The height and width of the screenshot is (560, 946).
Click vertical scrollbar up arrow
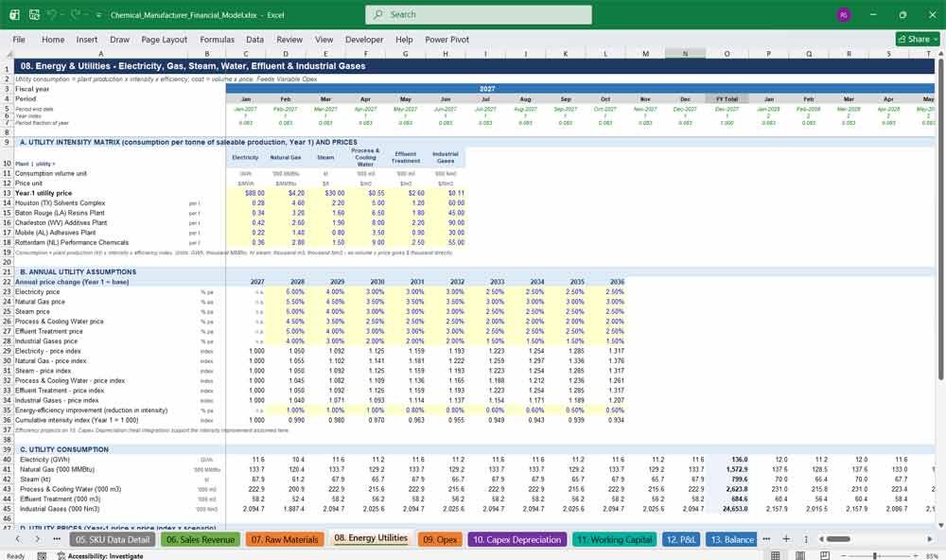939,54
